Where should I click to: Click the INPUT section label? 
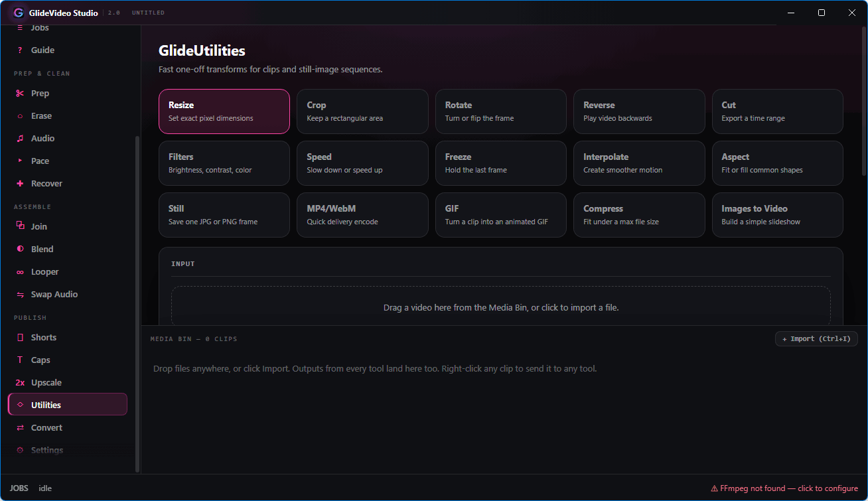click(x=183, y=264)
